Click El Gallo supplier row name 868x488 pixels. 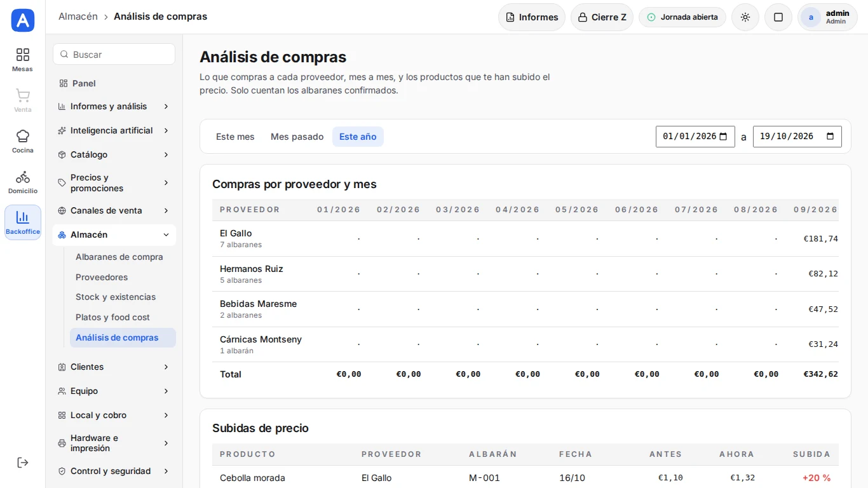point(236,233)
